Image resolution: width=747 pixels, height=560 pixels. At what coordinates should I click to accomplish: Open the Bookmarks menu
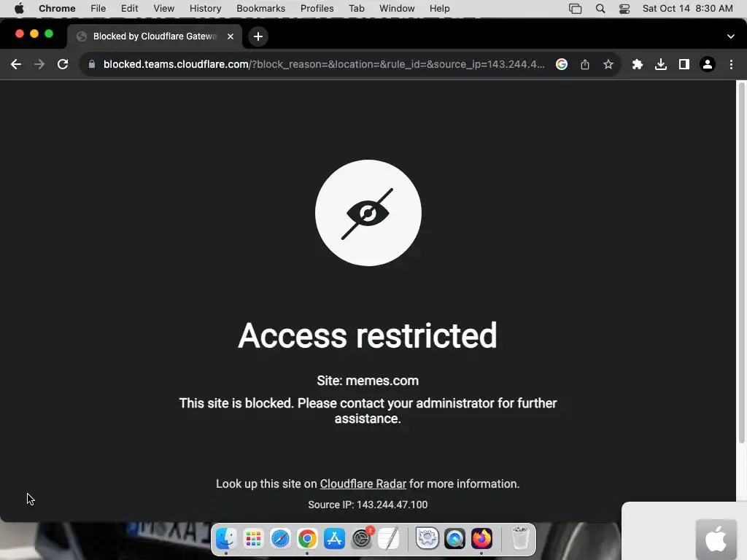260,9
